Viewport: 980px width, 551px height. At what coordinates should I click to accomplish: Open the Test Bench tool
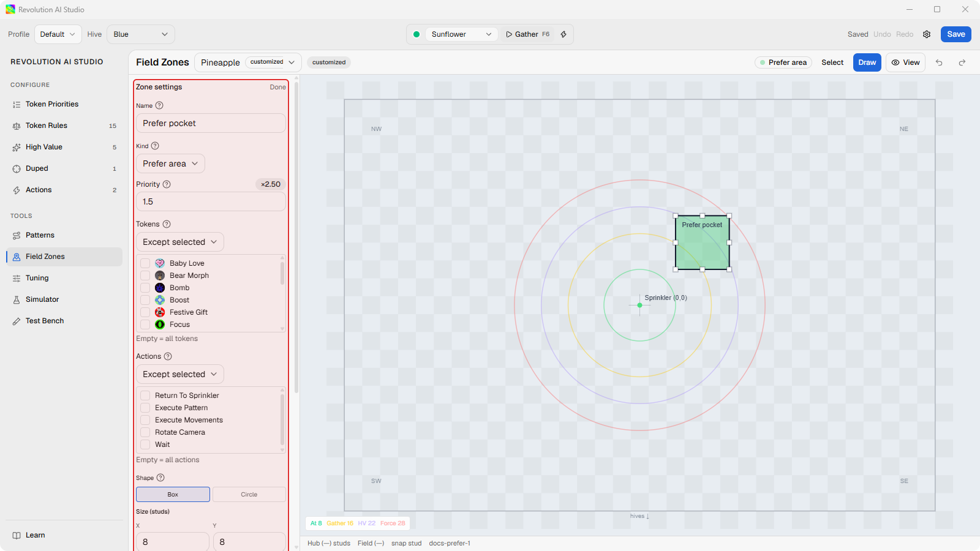tap(64, 321)
